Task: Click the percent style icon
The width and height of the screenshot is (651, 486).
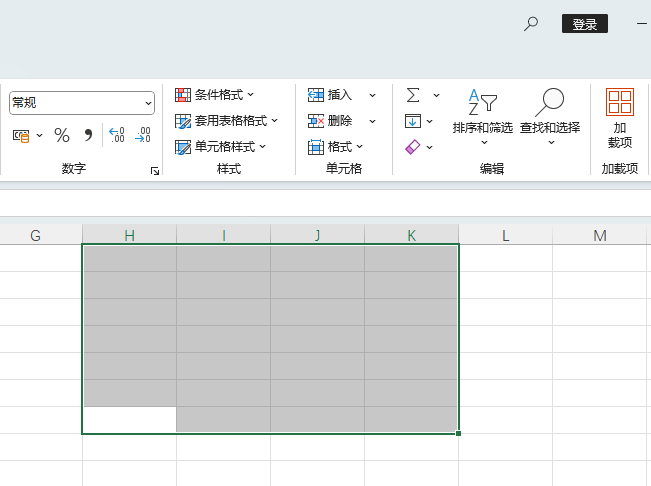Action: click(x=62, y=135)
